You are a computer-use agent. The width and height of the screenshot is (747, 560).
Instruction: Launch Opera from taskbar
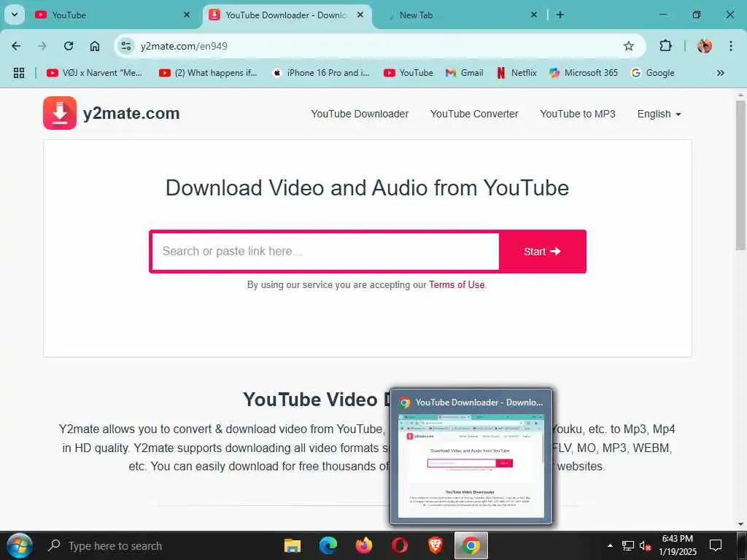tap(400, 545)
